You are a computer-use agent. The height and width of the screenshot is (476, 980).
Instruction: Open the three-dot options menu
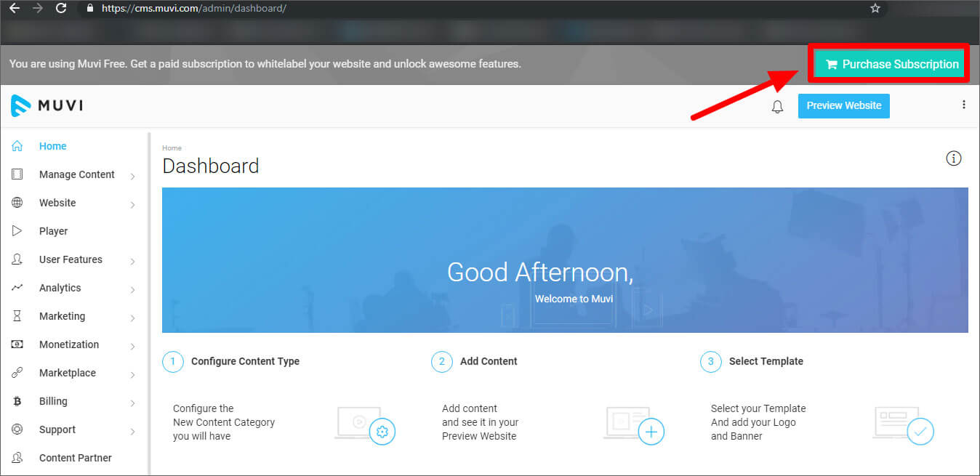pyautogui.click(x=964, y=105)
